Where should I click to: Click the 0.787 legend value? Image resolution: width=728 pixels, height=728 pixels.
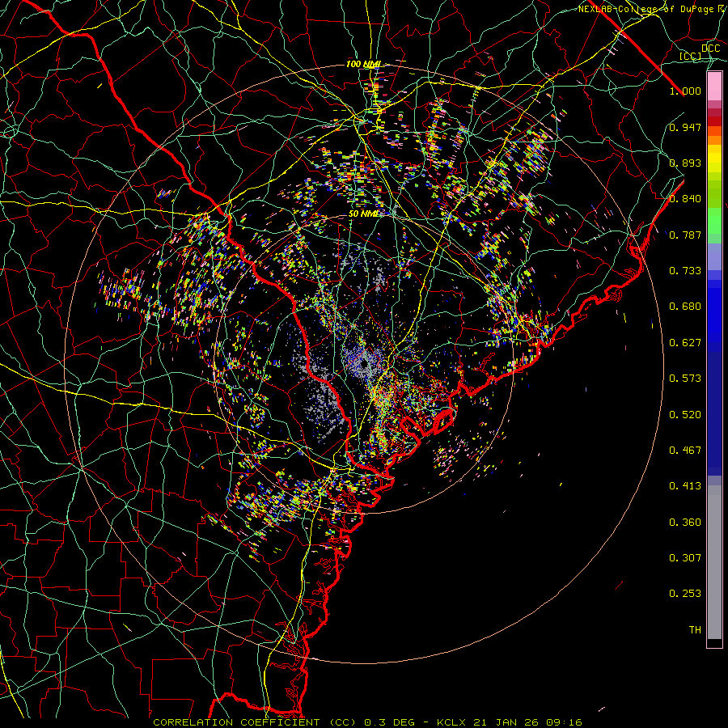[685, 235]
